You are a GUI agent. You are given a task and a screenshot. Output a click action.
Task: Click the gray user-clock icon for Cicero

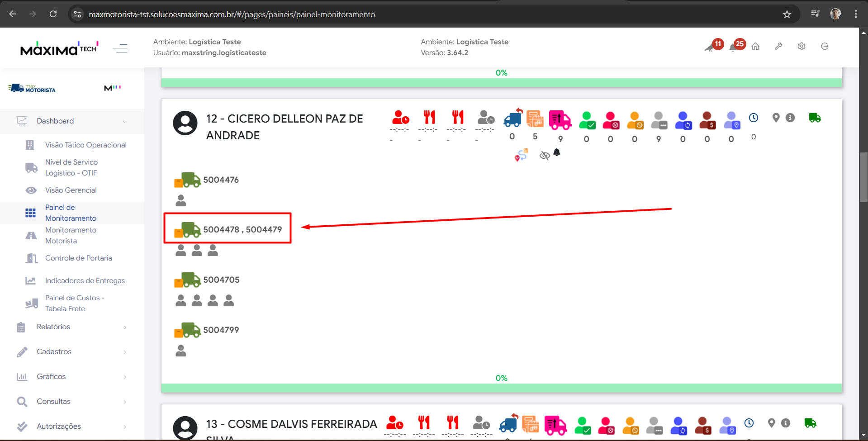tap(486, 117)
